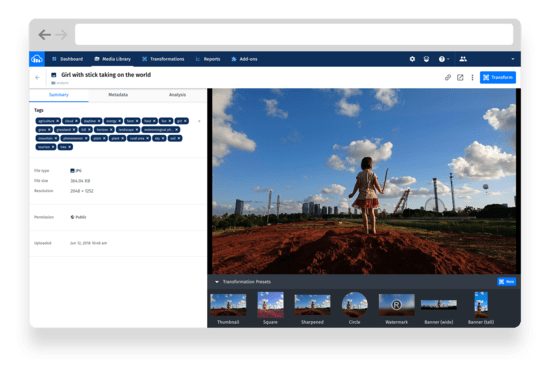550x371 pixels.
Task: Open the Help question mark menu
Action: coord(443,59)
